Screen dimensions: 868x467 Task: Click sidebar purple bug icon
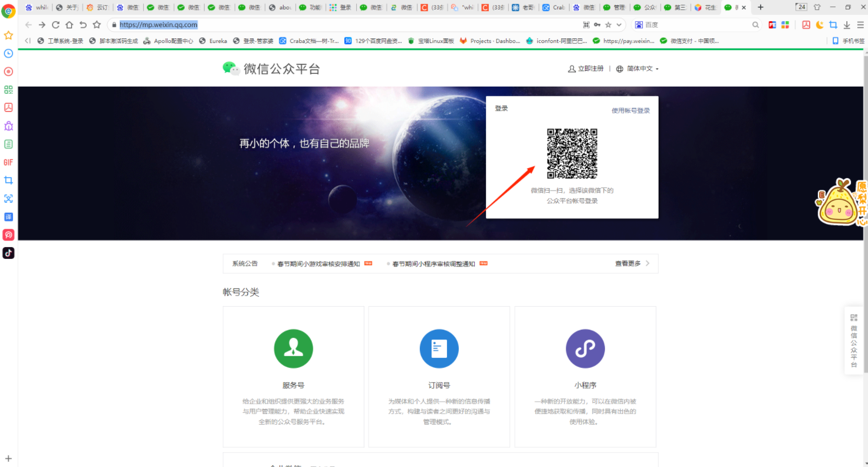(x=8, y=126)
